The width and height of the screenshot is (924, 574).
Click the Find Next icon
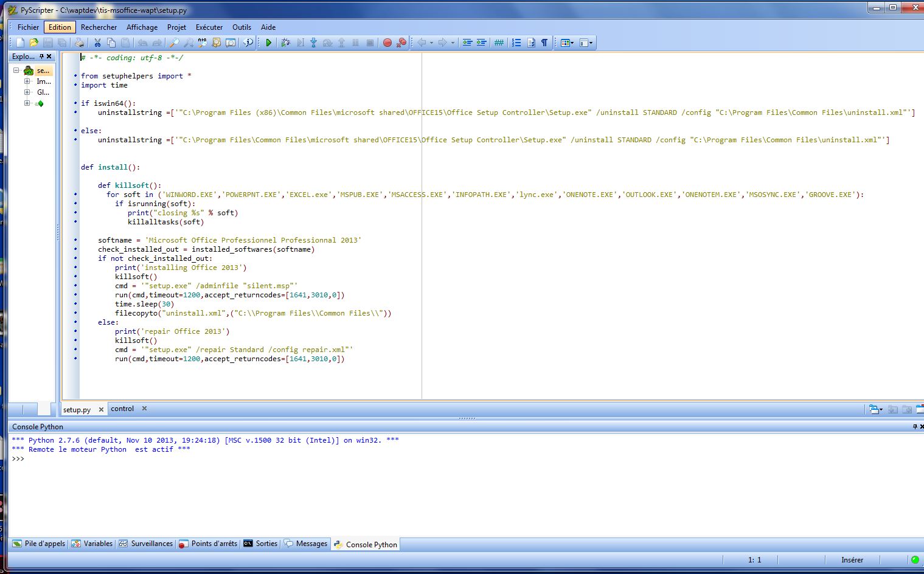click(189, 43)
